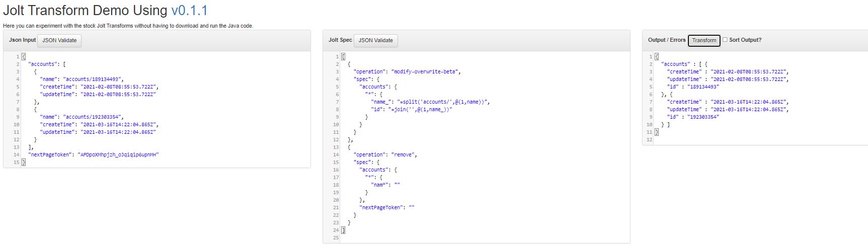The height and width of the screenshot is (249, 868).
Task: Click the "id" join expression line in Jolt Spec
Action: tap(412, 110)
